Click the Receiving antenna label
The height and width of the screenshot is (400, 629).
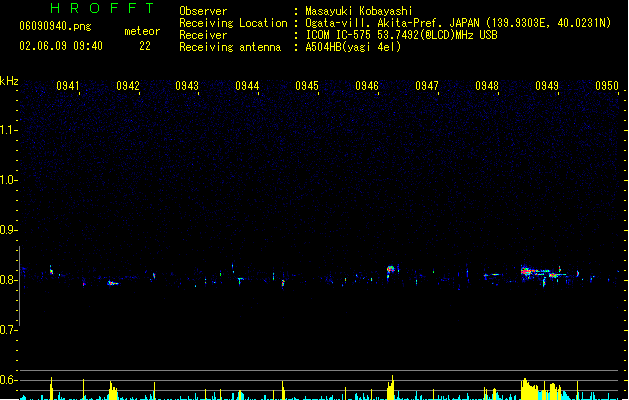pyautogui.click(x=230, y=47)
